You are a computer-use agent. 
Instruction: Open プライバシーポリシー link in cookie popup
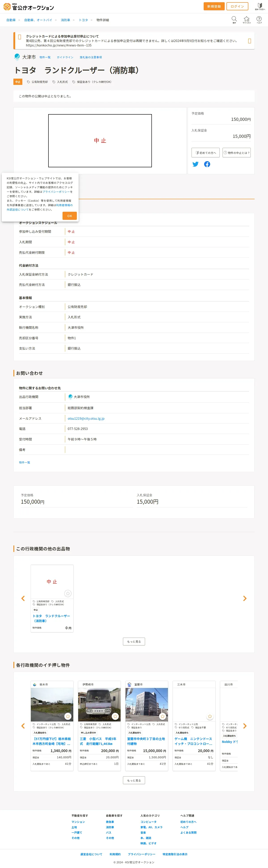point(56,192)
